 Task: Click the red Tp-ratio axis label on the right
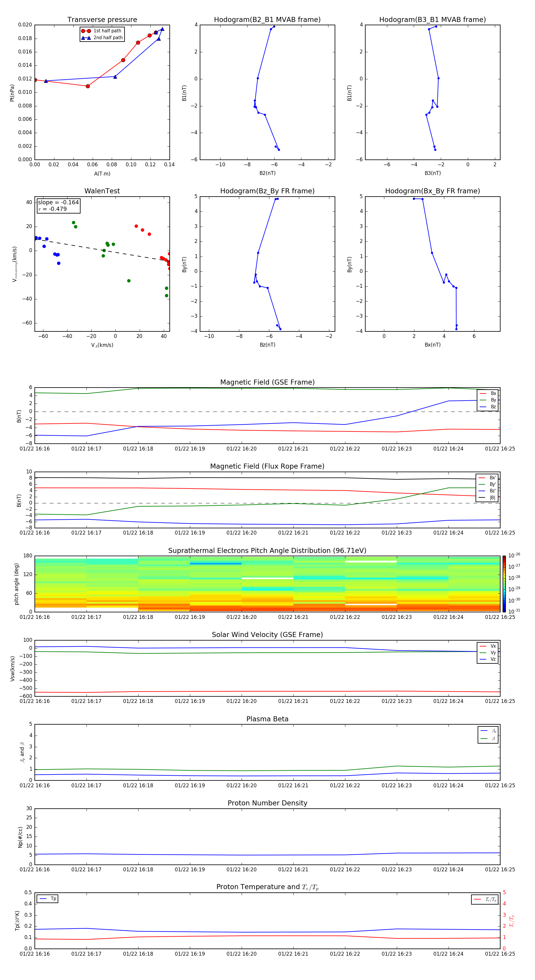(512, 921)
